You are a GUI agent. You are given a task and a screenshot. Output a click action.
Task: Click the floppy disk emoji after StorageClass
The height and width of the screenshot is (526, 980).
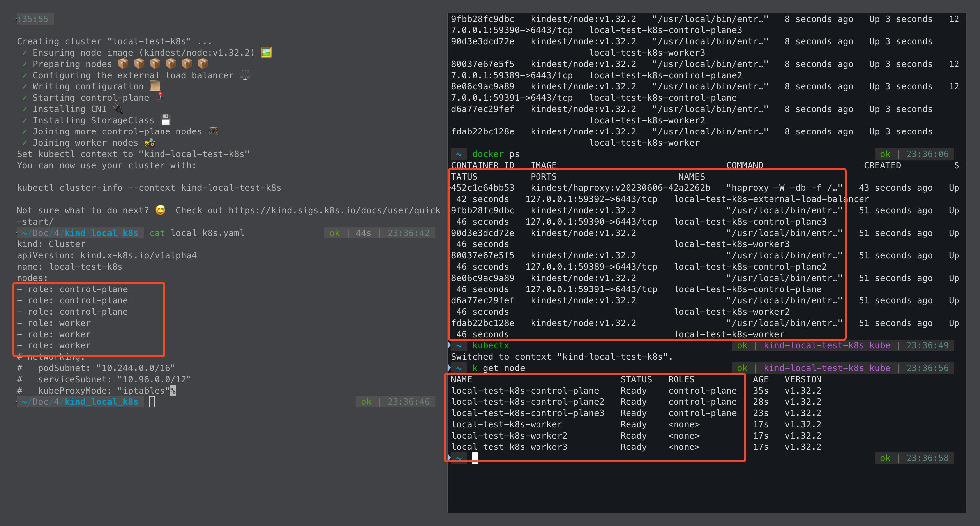point(165,120)
